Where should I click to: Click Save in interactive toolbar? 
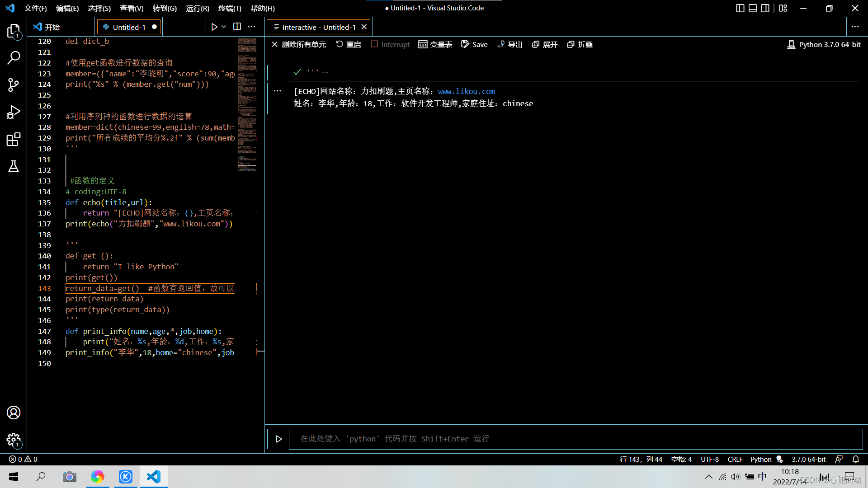(x=474, y=44)
